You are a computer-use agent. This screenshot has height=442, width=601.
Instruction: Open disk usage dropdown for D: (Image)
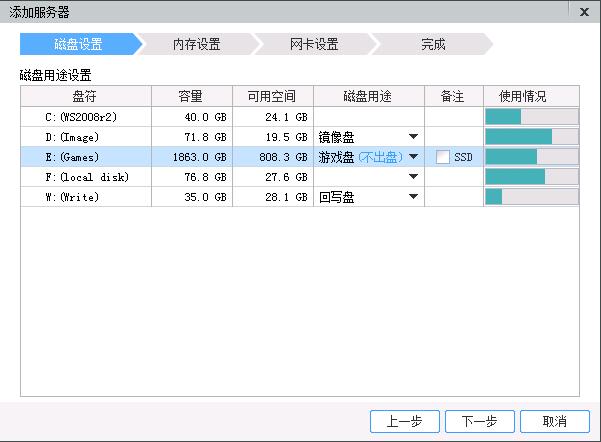[413, 136]
